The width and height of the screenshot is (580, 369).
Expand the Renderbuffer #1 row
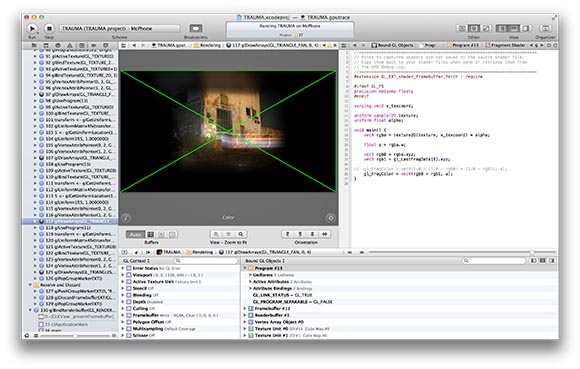tap(245, 315)
